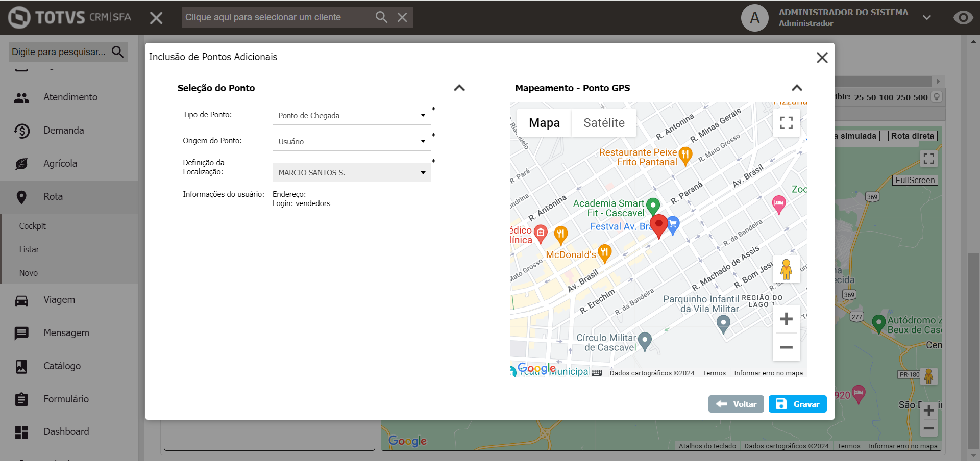Click the Voltar button
This screenshot has width=980, height=461.
(x=736, y=404)
